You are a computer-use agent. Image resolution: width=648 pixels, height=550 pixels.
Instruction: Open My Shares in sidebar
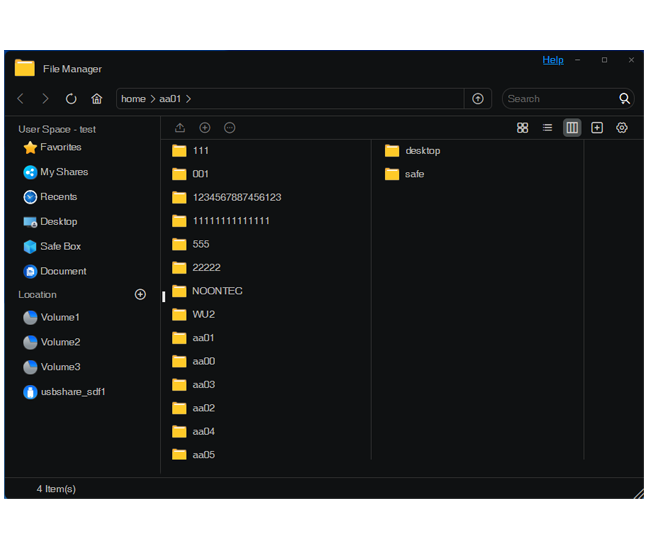pos(63,172)
